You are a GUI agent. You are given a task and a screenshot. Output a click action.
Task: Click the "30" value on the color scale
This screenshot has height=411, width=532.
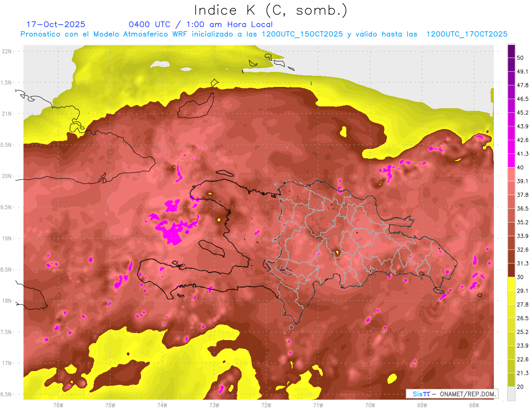[x=520, y=278]
